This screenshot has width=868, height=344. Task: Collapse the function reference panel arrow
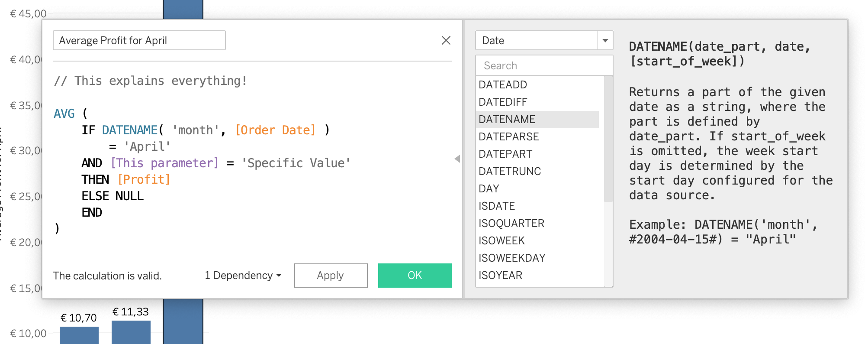pyautogui.click(x=457, y=159)
